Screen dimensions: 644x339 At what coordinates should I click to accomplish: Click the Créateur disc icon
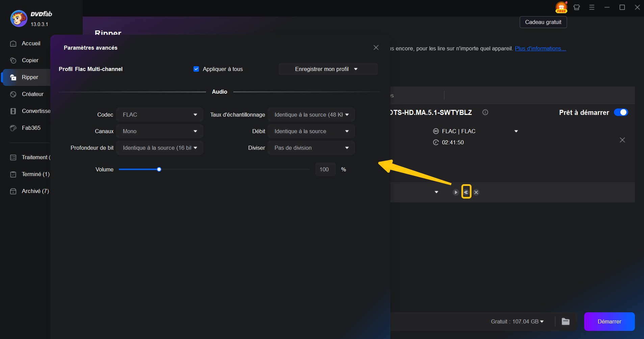pos(13,94)
